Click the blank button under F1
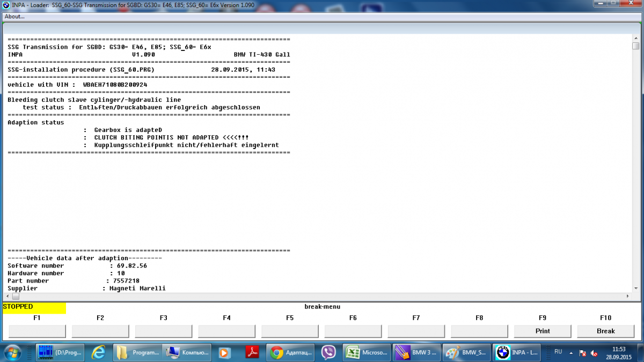This screenshot has height=362, width=644. click(37, 331)
